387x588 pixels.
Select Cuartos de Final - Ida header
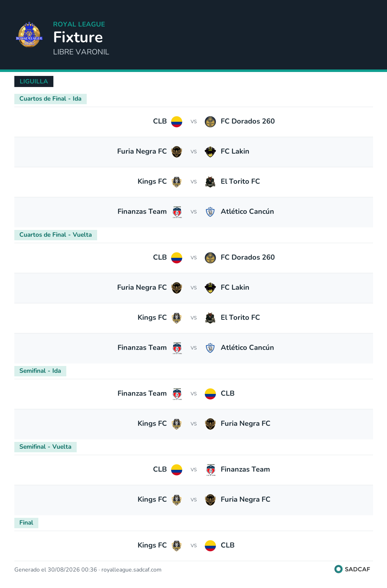(51, 99)
